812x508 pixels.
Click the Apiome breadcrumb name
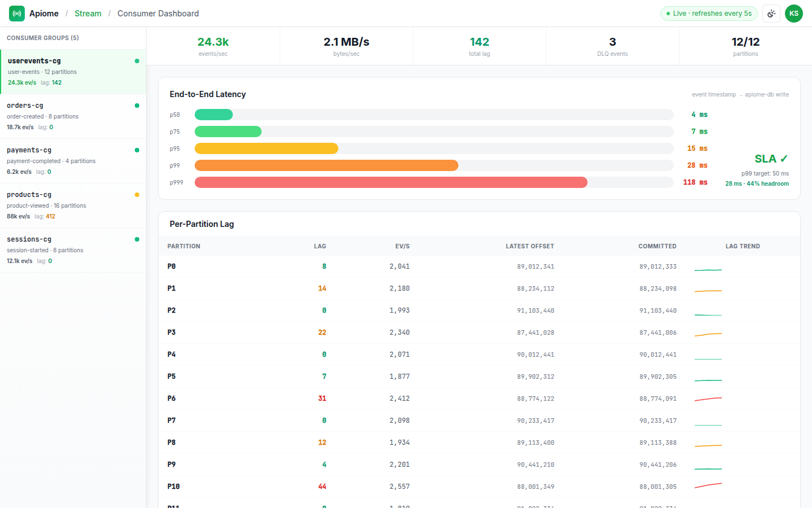[44, 14]
